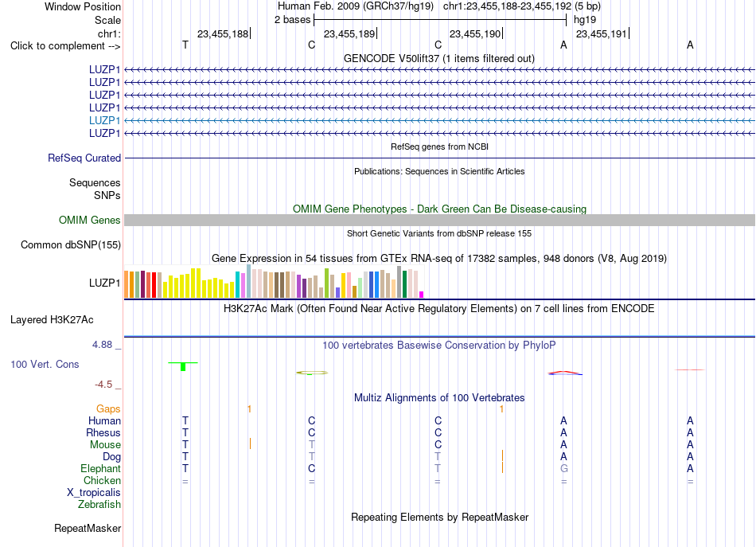The image size is (756, 547).
Task: Select the light blue LUZP1 transcript label
Action: click(x=104, y=120)
